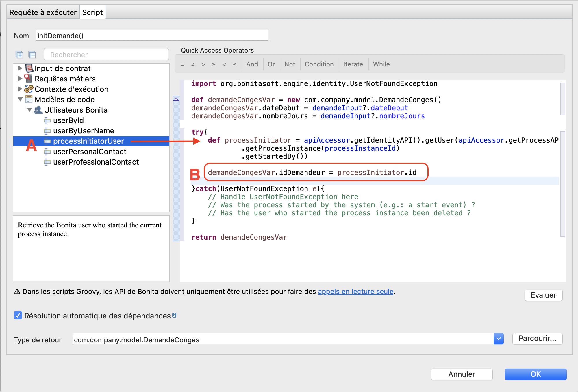Click the Contexte d'exécution label
The height and width of the screenshot is (392, 578).
[71, 89]
